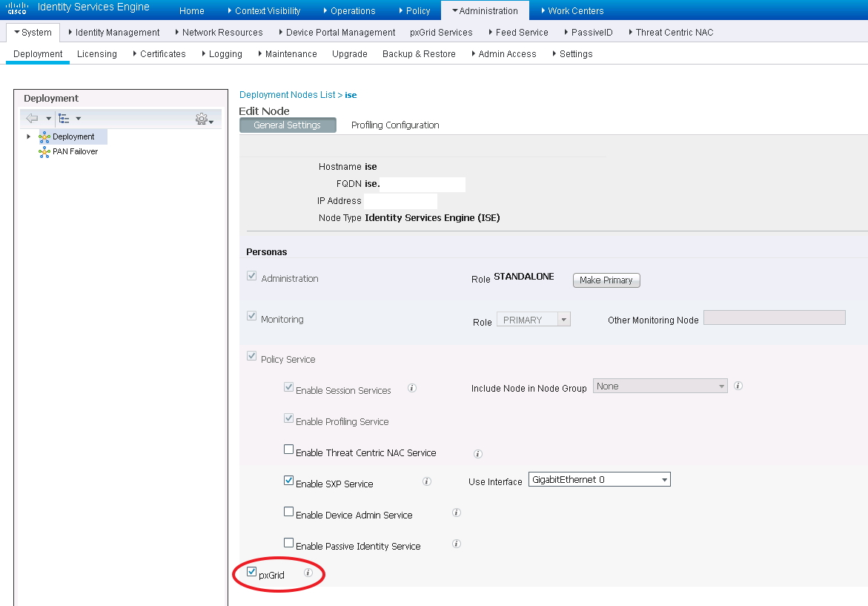Expand the Operations menu
The width and height of the screenshot is (868, 606).
pyautogui.click(x=349, y=10)
